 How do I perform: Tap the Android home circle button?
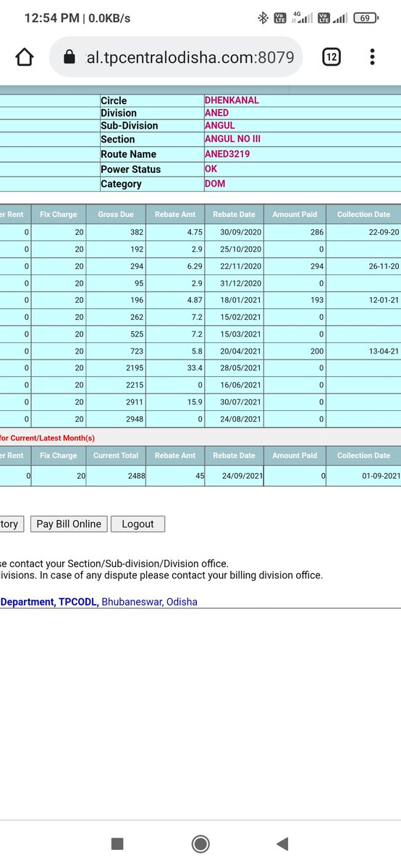point(200,843)
